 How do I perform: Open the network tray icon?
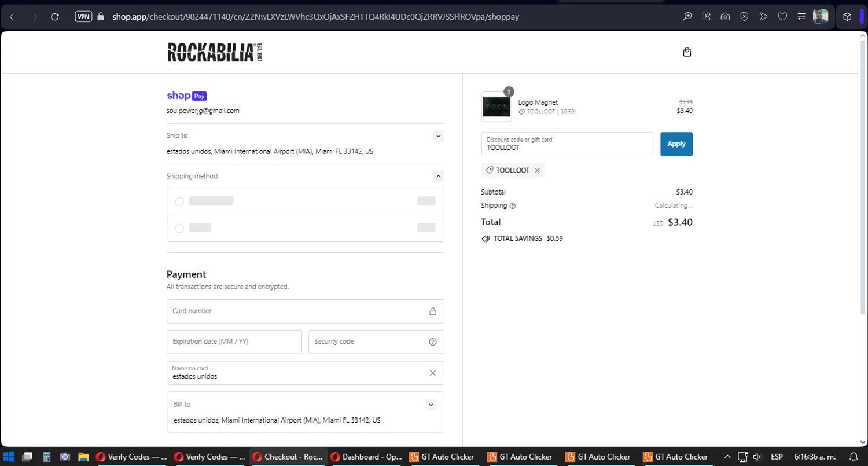point(743,457)
